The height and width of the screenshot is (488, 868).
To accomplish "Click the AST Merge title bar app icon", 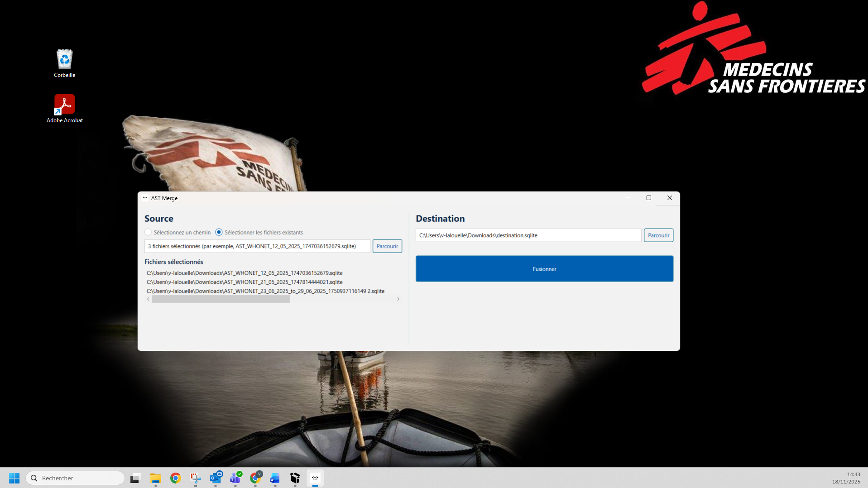I will coord(145,198).
